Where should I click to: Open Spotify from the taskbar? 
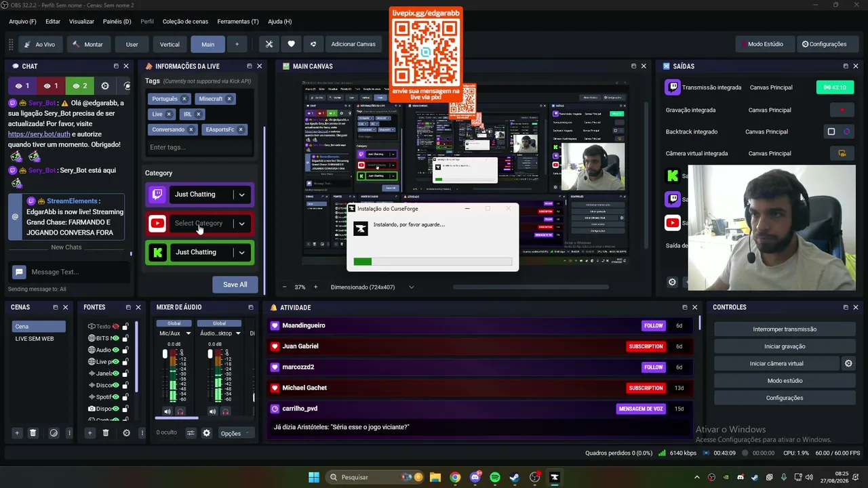(495, 477)
